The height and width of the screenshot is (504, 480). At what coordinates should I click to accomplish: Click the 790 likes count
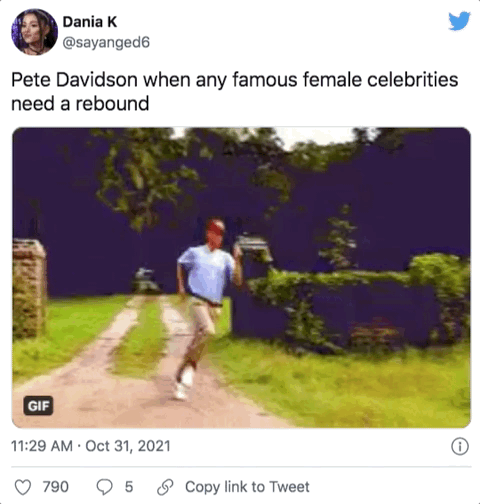pyautogui.click(x=56, y=487)
